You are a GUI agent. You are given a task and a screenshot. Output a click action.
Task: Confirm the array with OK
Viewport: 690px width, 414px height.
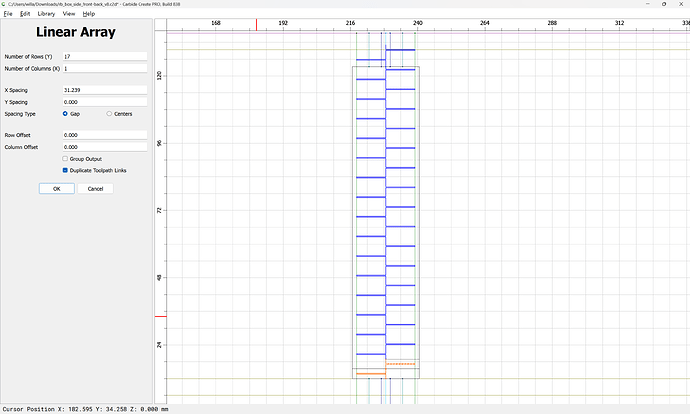point(56,188)
